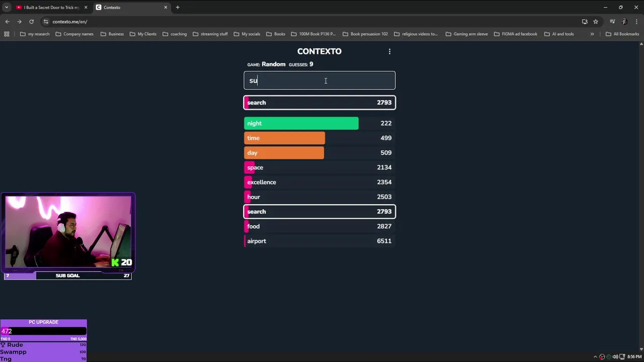Open the my research bookmark folder

coord(35,34)
